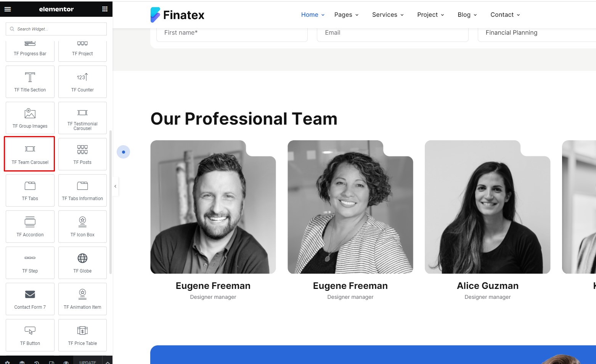Click the blue section edit handle dot
This screenshot has width=596, height=364.
click(123, 152)
